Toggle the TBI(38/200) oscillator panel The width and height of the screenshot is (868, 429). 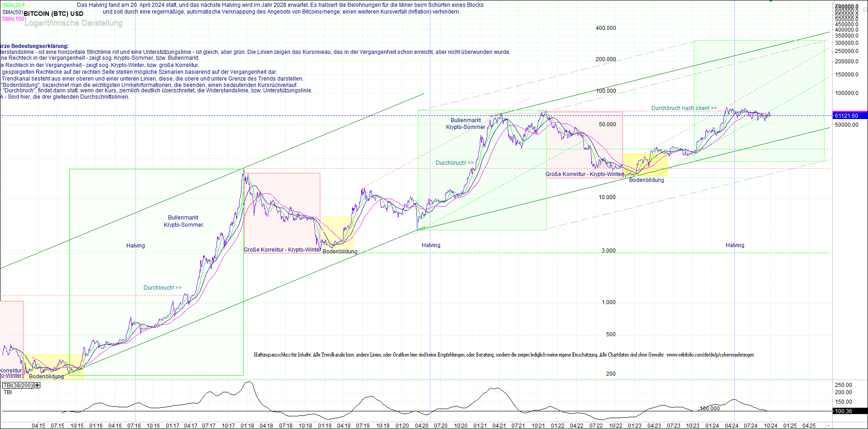[x=18, y=385]
